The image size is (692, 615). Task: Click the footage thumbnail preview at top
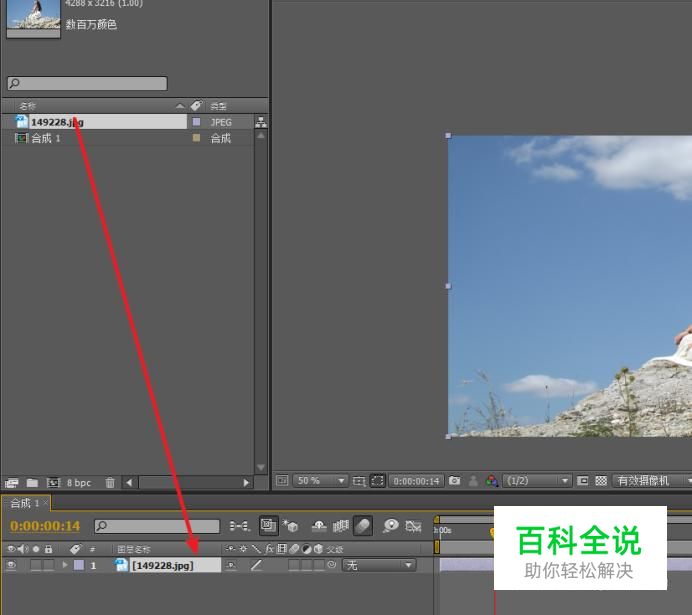(x=34, y=17)
